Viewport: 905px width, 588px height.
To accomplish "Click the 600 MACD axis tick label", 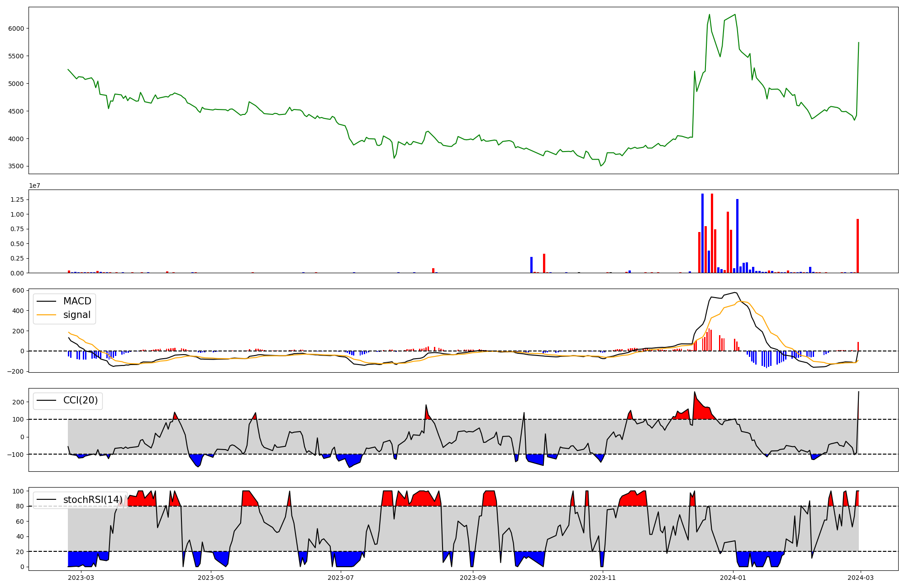I will [18, 290].
